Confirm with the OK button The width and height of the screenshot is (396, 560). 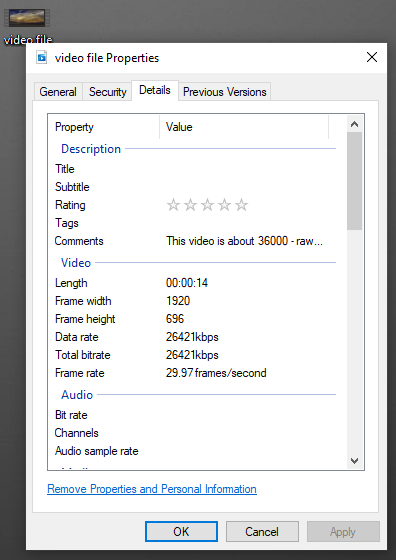(x=181, y=531)
